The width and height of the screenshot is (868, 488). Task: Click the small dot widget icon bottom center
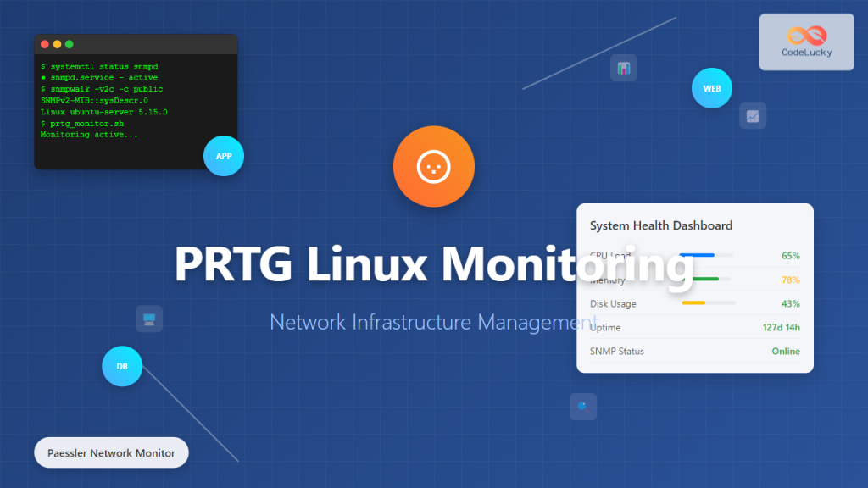[582, 407]
